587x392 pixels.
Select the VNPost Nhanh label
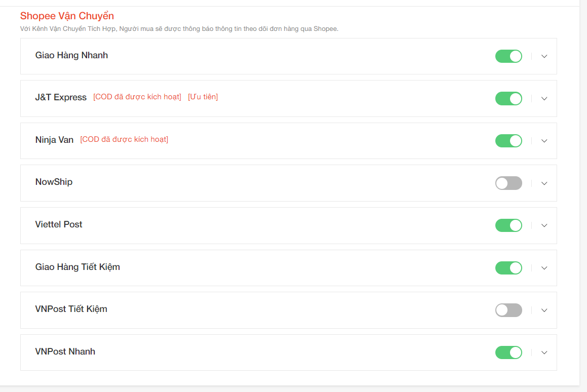point(65,351)
